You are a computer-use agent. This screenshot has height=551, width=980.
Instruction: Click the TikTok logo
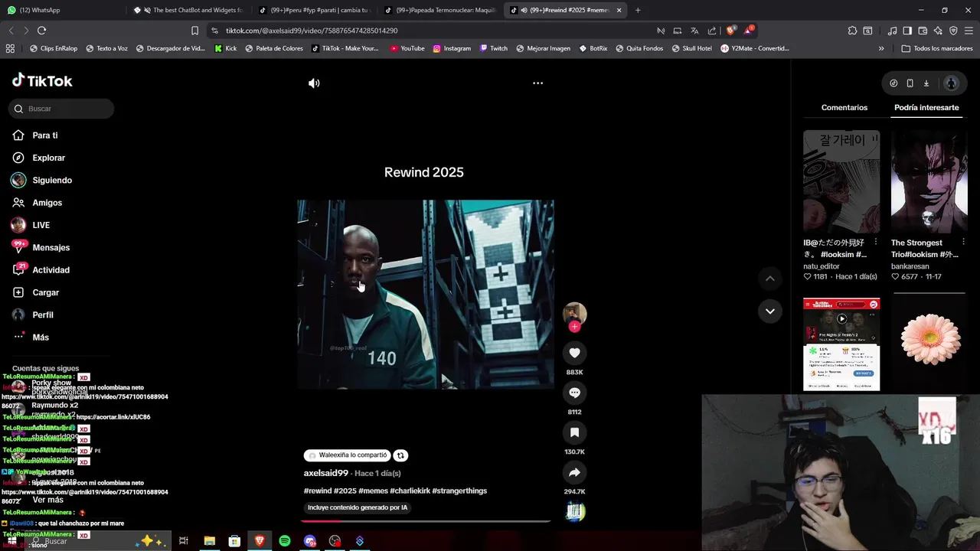click(x=42, y=80)
